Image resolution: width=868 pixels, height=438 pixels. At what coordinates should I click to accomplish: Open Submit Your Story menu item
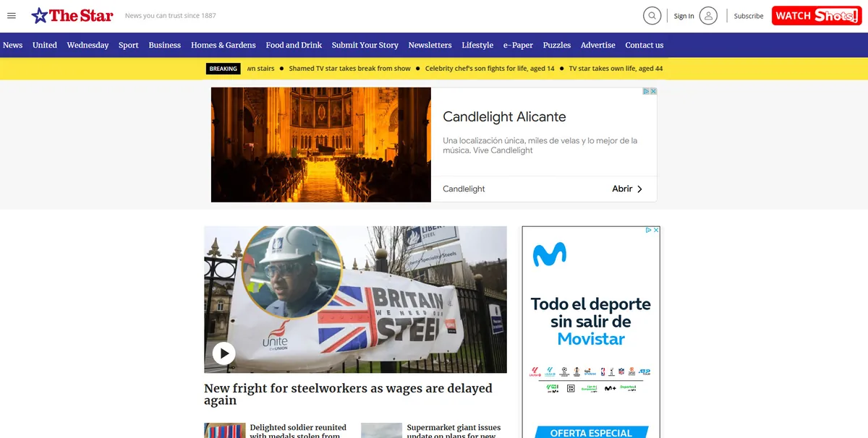tap(365, 45)
